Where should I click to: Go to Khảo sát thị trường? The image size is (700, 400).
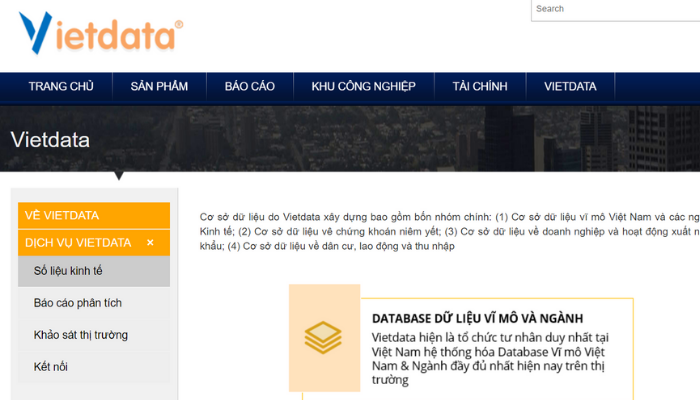coord(94,335)
